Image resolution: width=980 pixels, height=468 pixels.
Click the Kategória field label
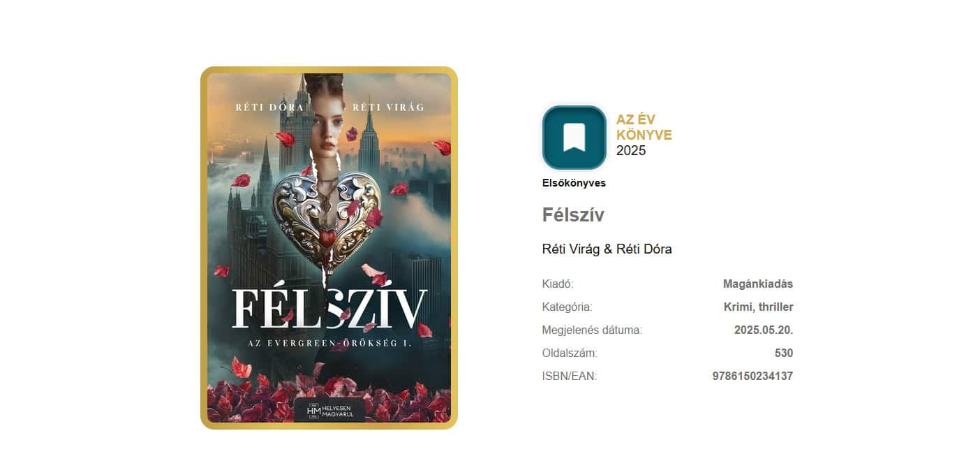567,307
